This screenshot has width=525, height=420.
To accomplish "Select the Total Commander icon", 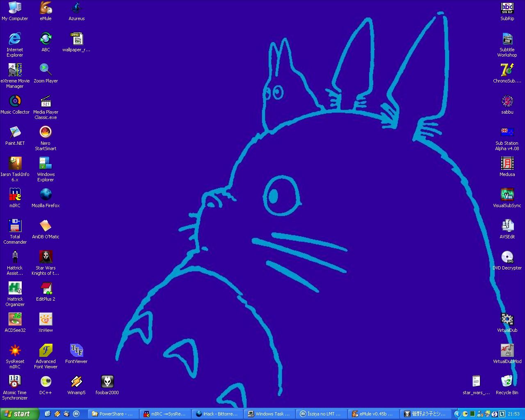I will 15,232.
